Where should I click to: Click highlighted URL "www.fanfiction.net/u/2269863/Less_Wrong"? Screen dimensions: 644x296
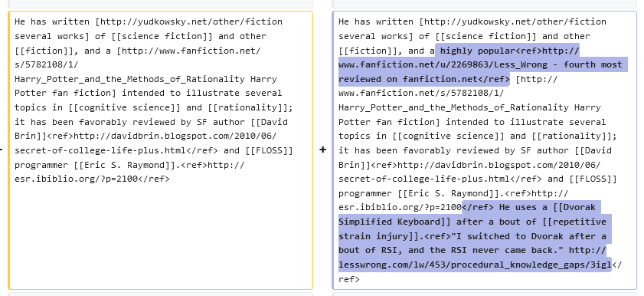click(443, 65)
